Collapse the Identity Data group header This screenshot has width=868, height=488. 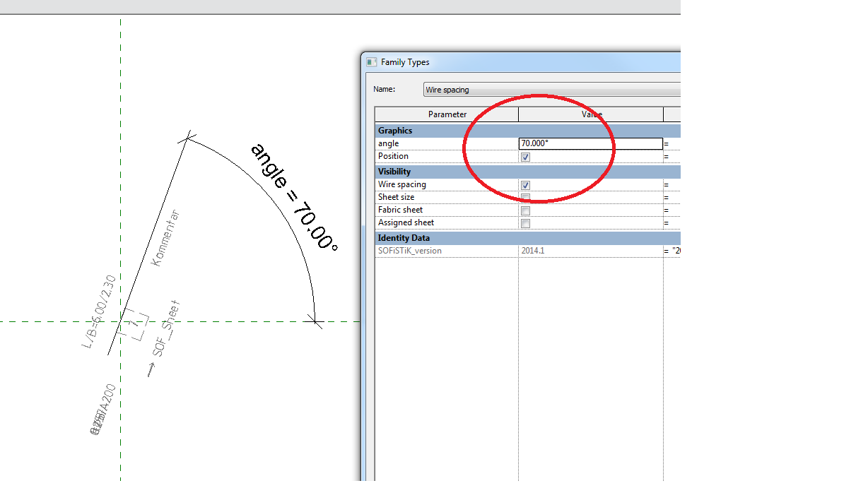(x=404, y=238)
